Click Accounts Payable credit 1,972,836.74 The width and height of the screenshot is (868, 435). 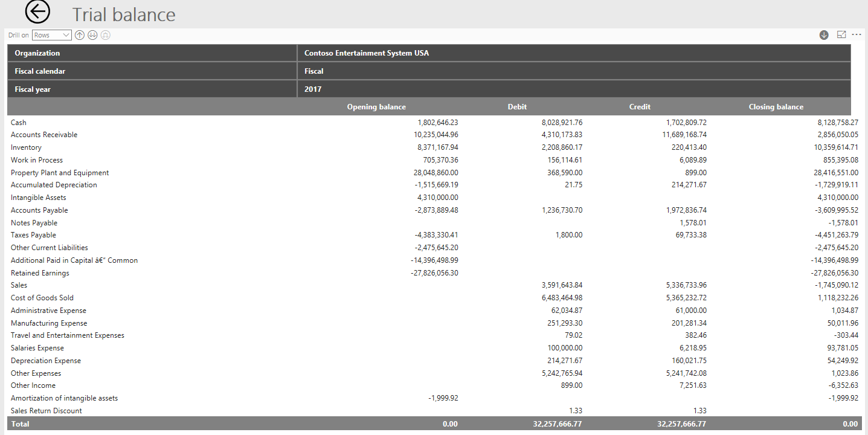[x=686, y=210]
